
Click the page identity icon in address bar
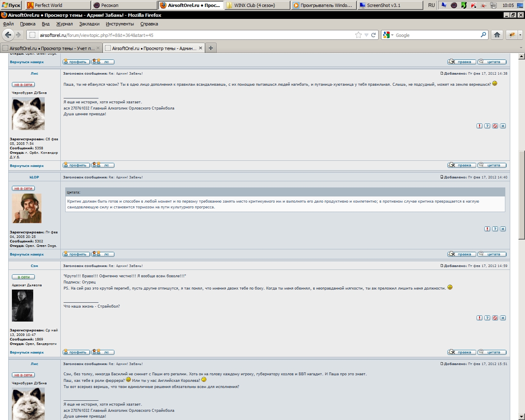32,35
